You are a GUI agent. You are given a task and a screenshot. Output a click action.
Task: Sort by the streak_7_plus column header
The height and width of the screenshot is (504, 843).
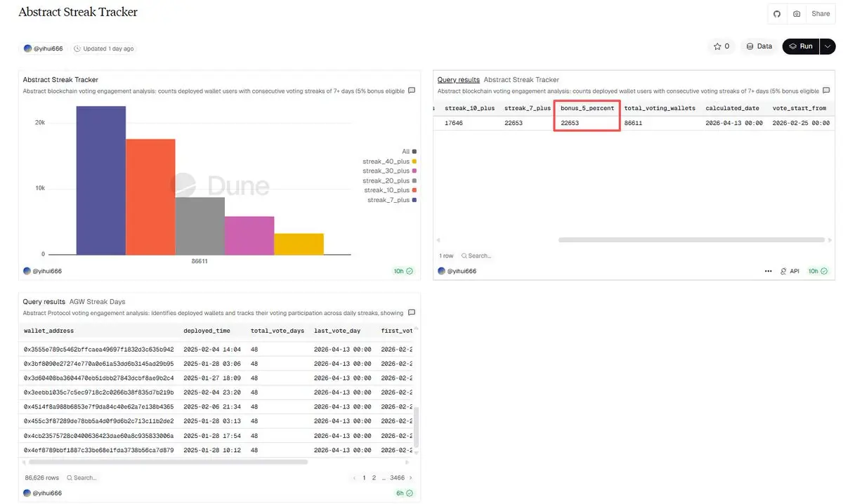(x=528, y=109)
